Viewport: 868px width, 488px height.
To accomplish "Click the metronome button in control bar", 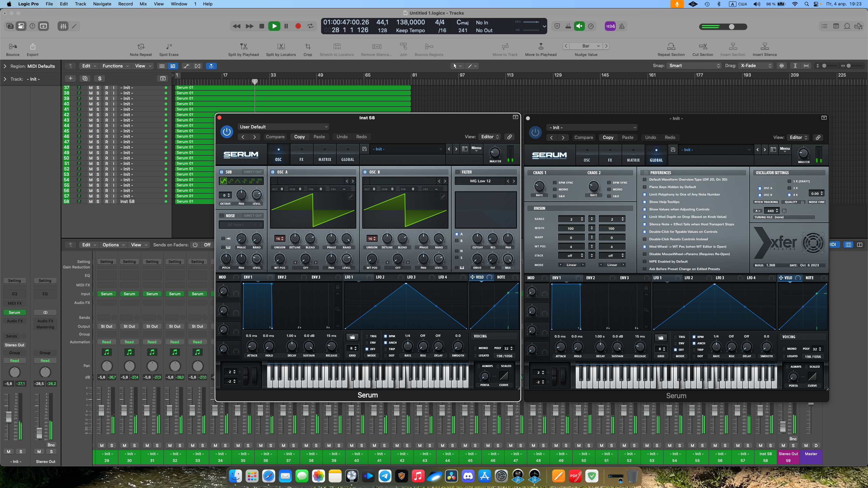I will point(622,26).
